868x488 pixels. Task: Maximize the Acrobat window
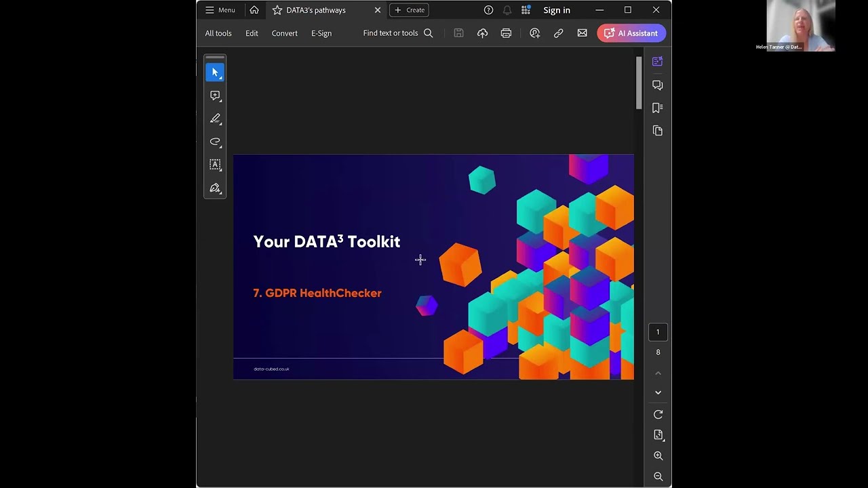(628, 10)
